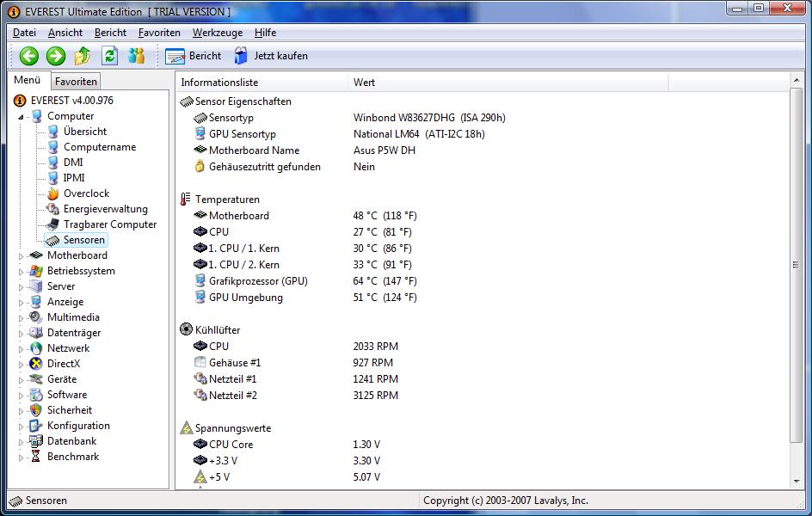The width and height of the screenshot is (812, 516).
Task: Click the Sensoren chip icon in tree
Action: coord(52,240)
